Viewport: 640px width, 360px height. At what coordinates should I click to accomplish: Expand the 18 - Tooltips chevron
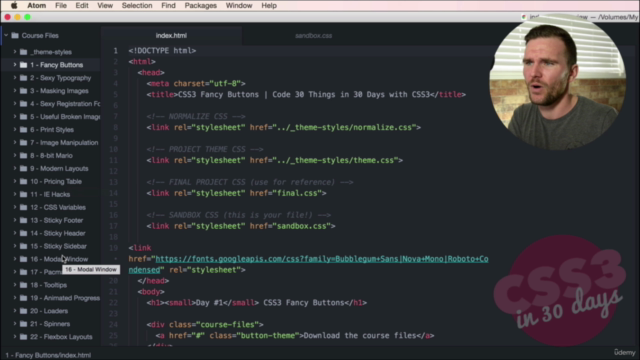15,285
